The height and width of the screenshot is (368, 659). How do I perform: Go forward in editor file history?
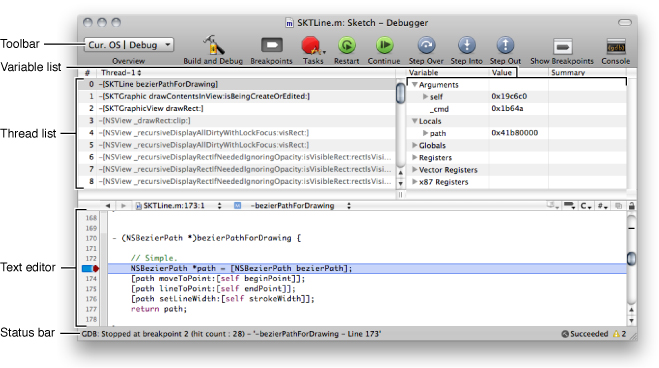click(123, 206)
